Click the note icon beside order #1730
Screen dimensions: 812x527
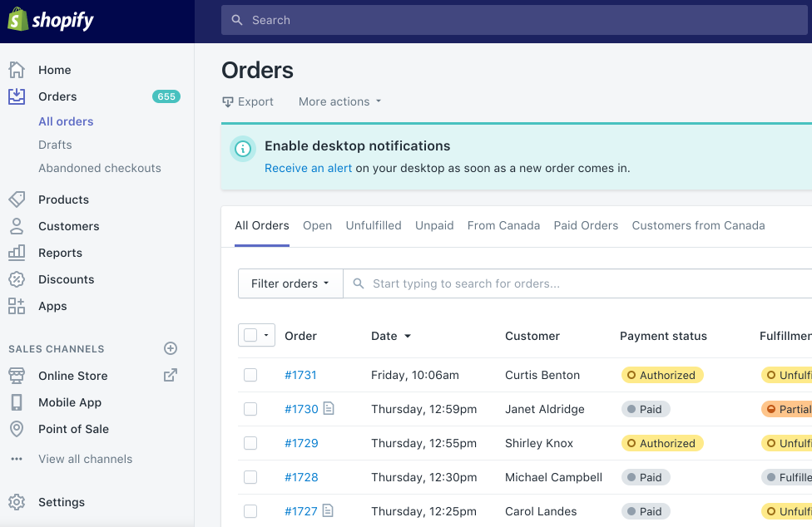pos(329,408)
